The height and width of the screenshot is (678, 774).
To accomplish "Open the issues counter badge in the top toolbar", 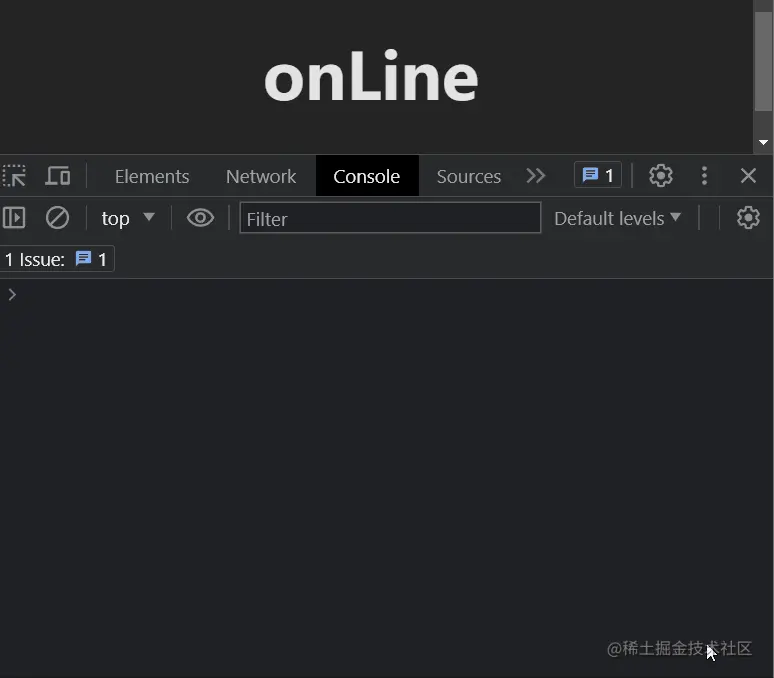I will pyautogui.click(x=598, y=176).
